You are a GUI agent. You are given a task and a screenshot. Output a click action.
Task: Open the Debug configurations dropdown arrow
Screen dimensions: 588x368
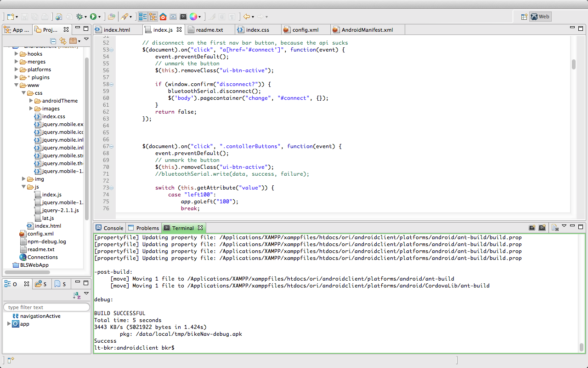click(85, 17)
